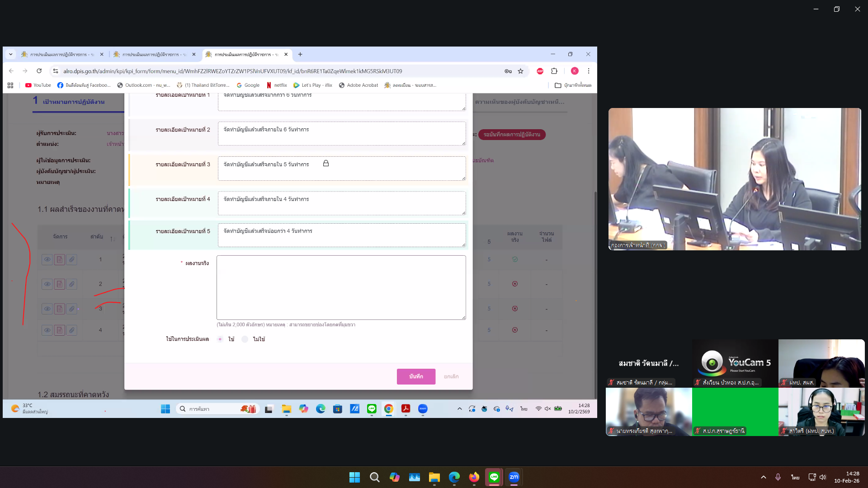
Task: Select the "ไม่ใช่" radio button
Action: (245, 339)
